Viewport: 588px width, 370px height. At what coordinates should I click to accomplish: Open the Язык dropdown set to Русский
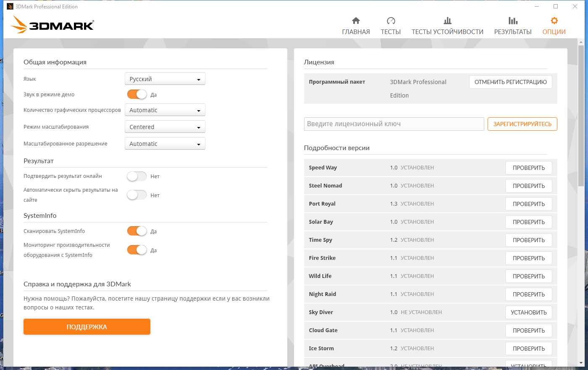(x=165, y=79)
